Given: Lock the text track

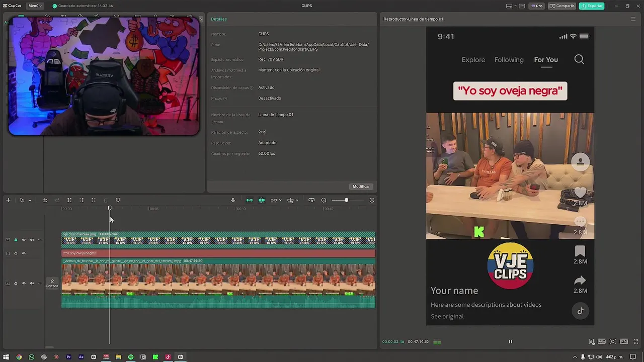Looking at the screenshot, I should point(16,253).
